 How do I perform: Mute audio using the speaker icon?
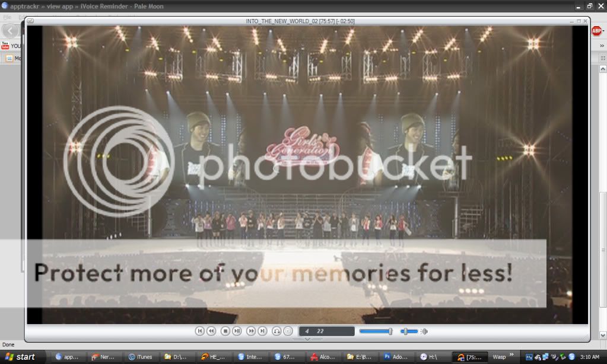(425, 331)
